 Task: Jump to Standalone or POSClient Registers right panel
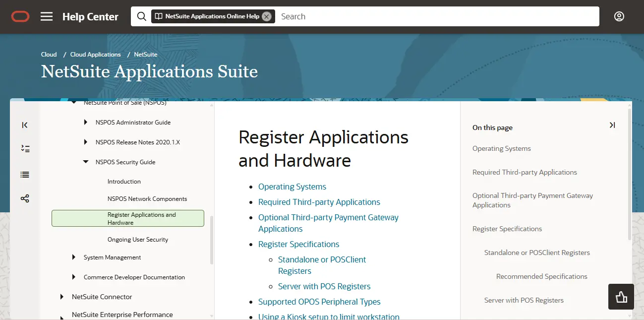point(537,253)
